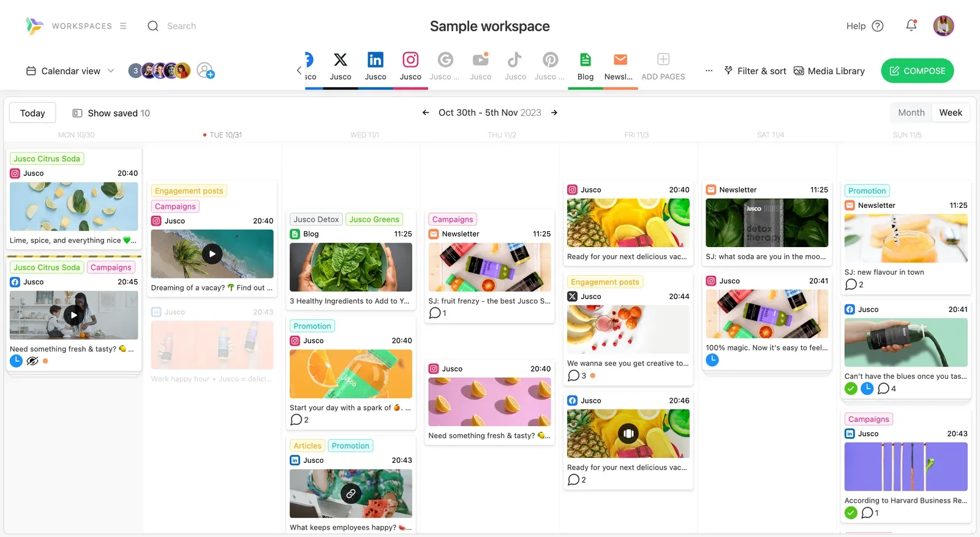Select the Instagram Jusco page
This screenshot has width=980, height=537.
coord(410,67)
